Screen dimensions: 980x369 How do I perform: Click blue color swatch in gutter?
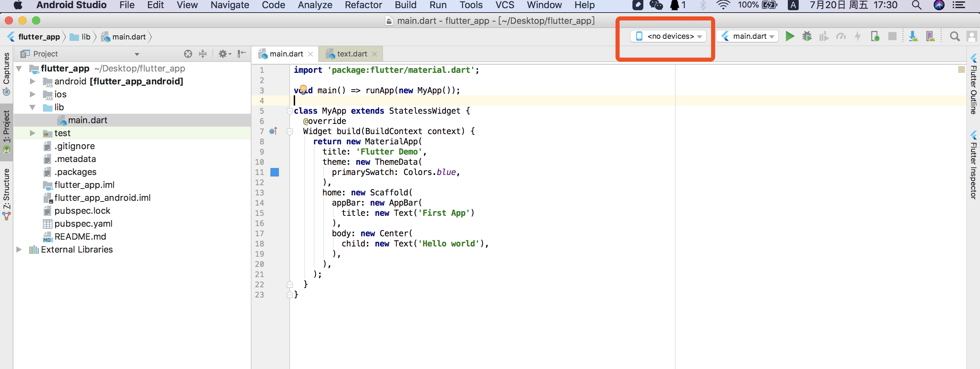[274, 172]
